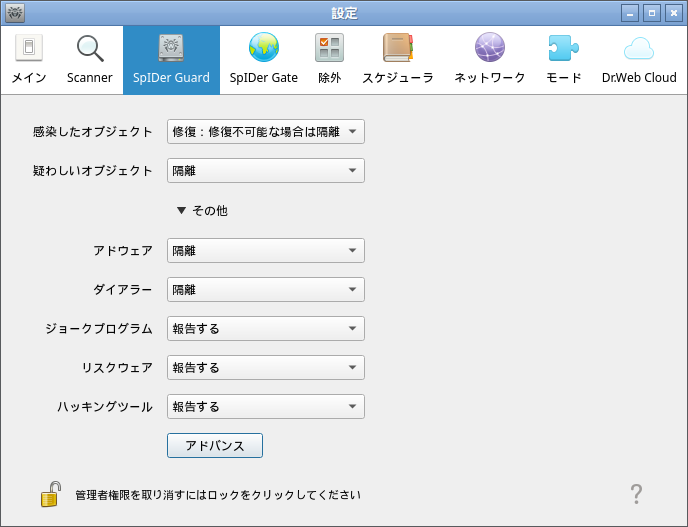688x527 pixels.
Task: Open the ネットワーク purple globe icon
Action: click(x=490, y=47)
